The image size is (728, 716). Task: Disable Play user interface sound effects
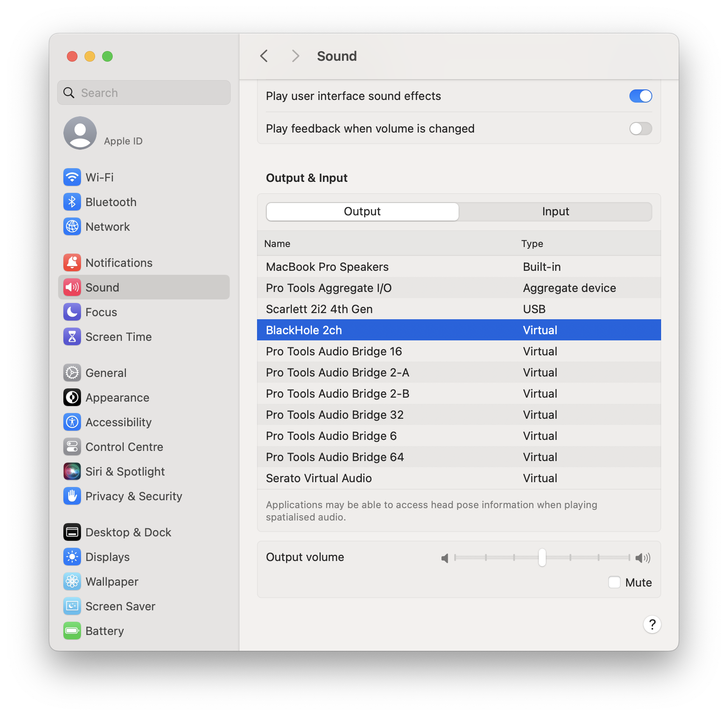[x=640, y=96]
